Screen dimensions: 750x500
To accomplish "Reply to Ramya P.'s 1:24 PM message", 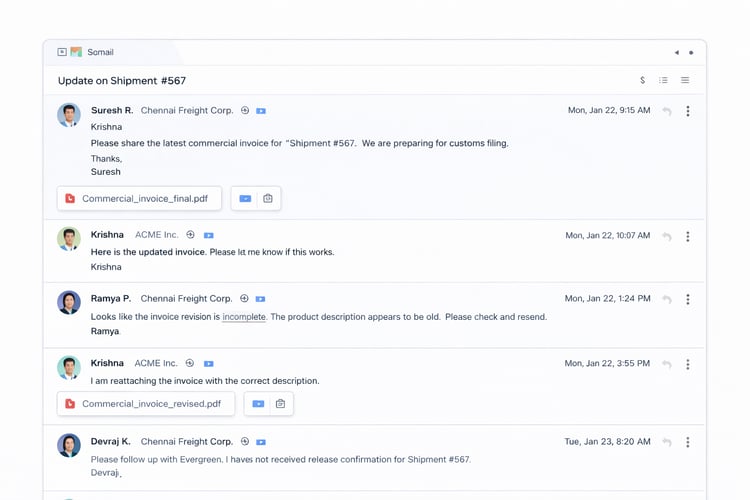I will (667, 300).
